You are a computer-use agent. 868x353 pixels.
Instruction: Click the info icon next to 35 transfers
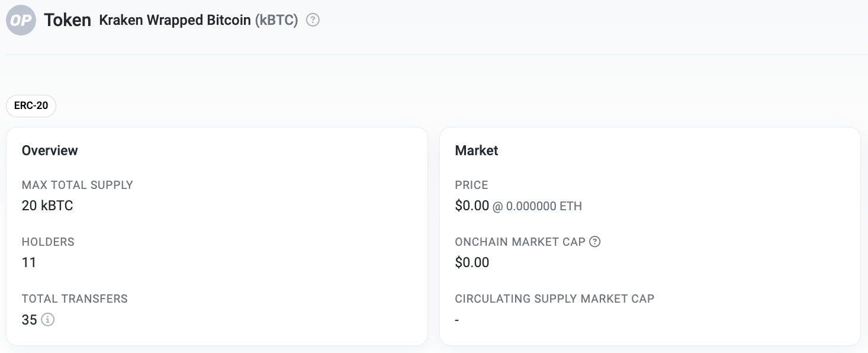[48, 320]
